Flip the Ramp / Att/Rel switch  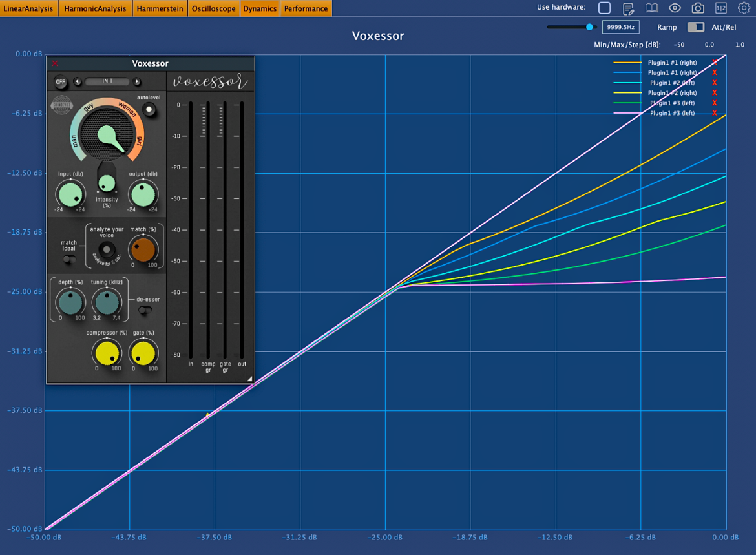coord(695,27)
